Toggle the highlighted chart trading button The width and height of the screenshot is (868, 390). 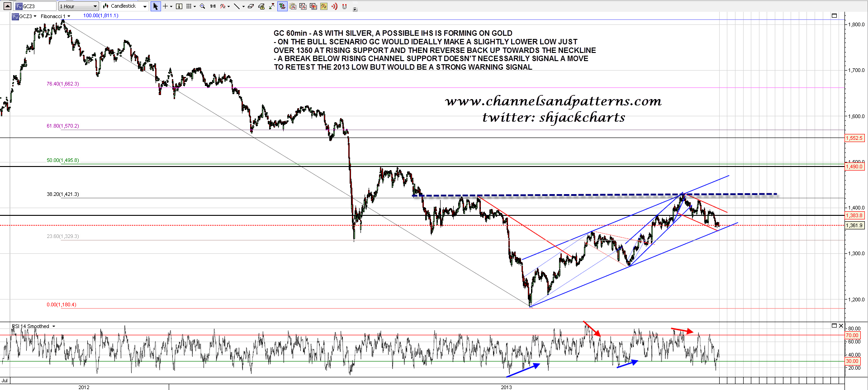click(282, 6)
